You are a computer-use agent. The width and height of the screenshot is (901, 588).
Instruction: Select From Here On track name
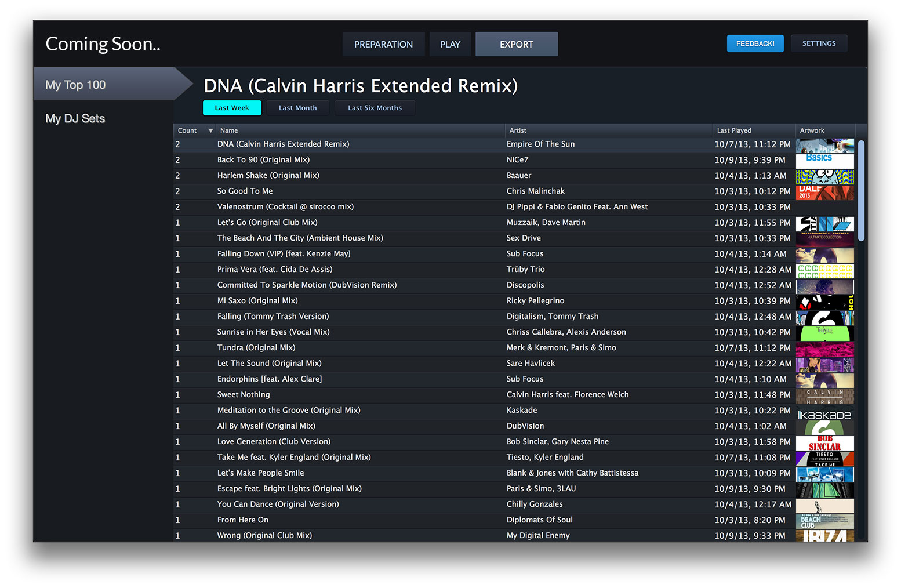coord(242,520)
